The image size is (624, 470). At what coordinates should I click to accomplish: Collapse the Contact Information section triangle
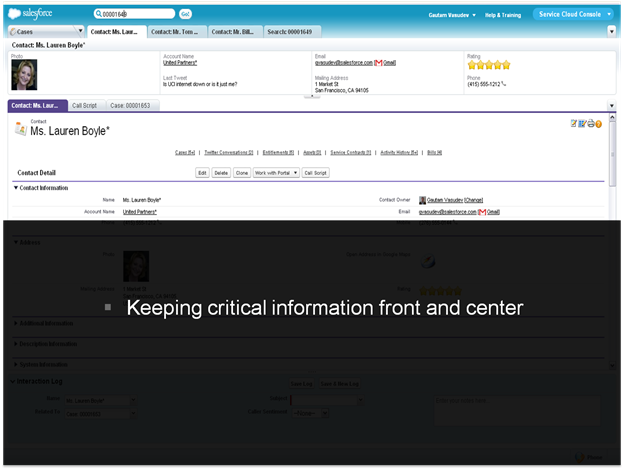16,187
